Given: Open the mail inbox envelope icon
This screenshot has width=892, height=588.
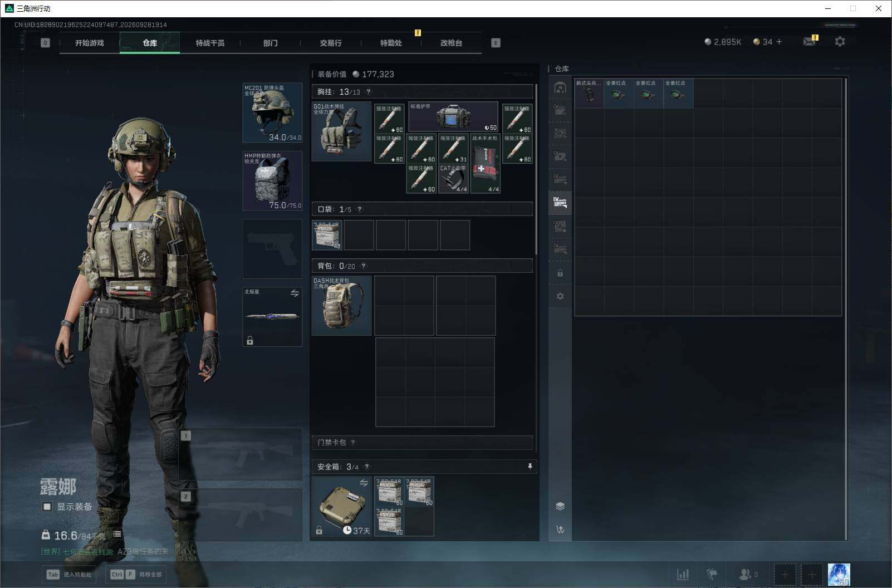Looking at the screenshot, I should pos(810,41).
